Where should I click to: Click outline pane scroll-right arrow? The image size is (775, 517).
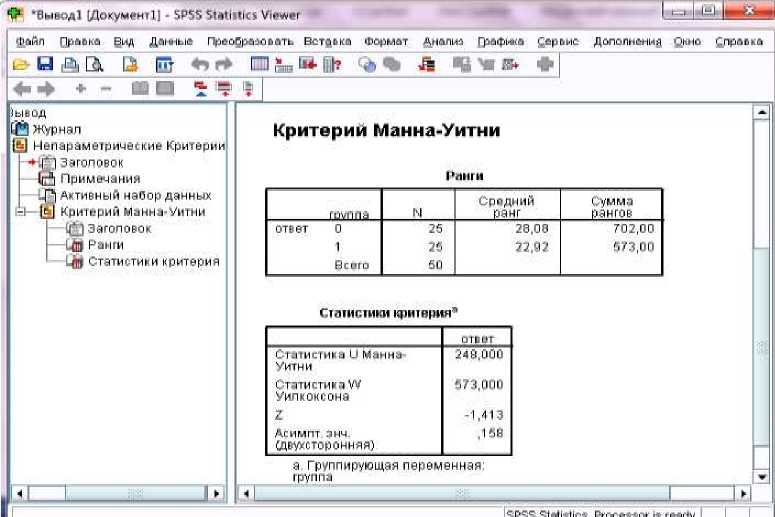tap(216, 493)
